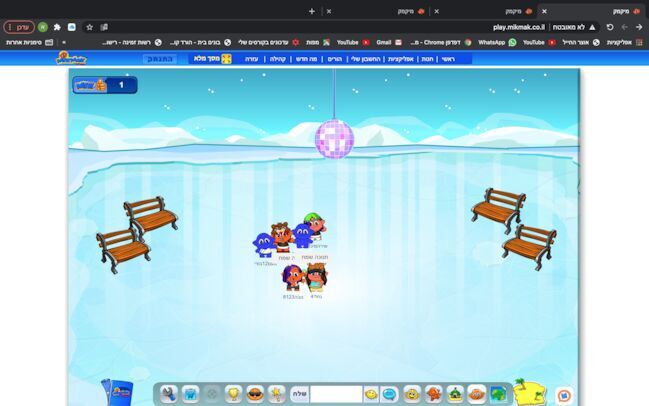Open the green world map icon
The image size is (649, 406).
[x=498, y=394]
